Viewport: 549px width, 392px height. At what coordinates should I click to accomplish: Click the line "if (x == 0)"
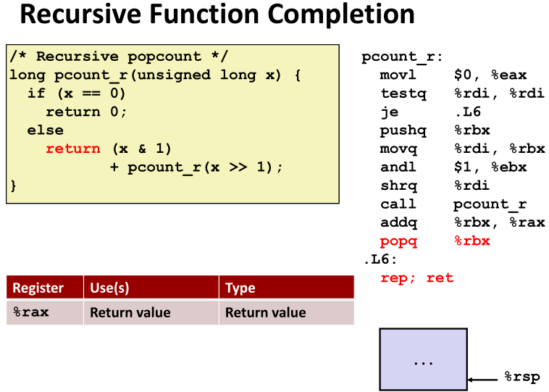click(76, 93)
